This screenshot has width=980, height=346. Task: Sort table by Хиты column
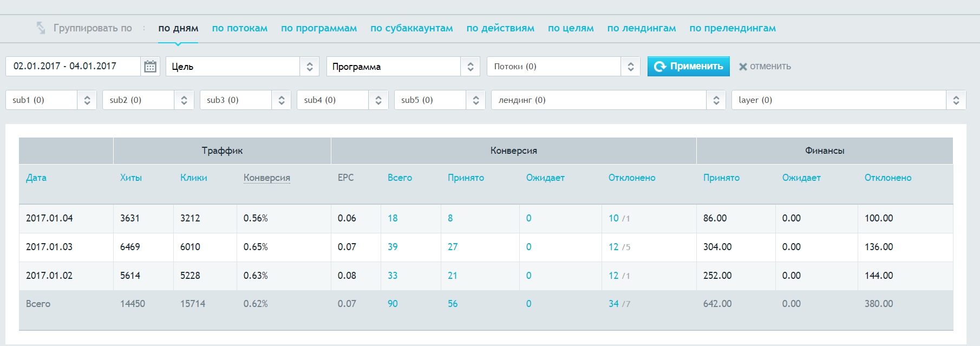pos(131,178)
